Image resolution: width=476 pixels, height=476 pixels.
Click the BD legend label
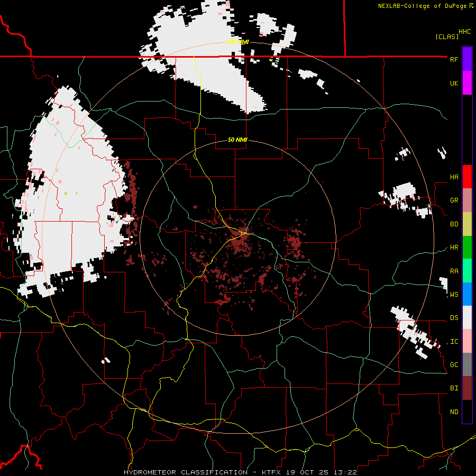[454, 224]
